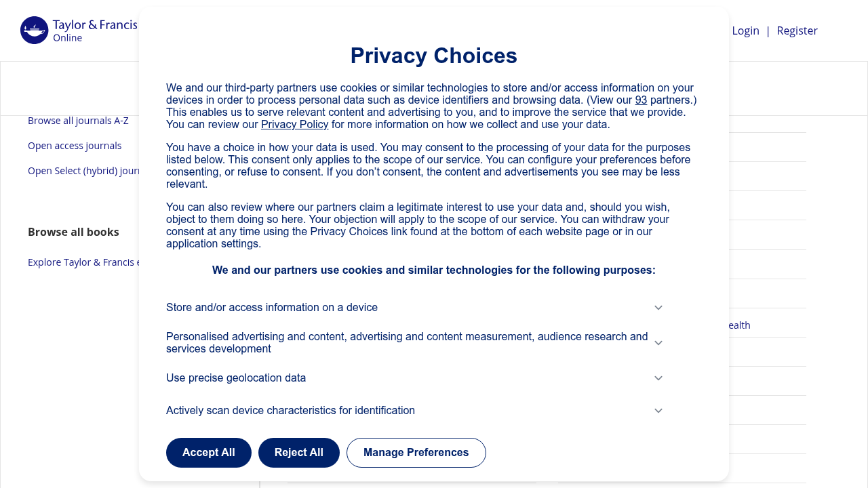Click the Accept All button

208,452
